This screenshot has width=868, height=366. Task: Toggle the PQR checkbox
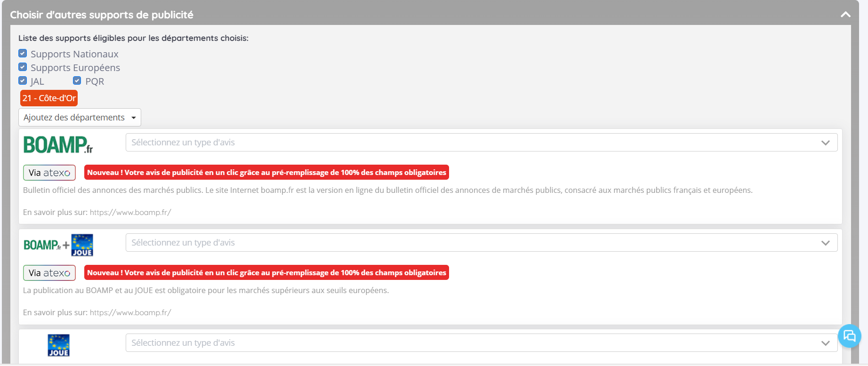77,81
